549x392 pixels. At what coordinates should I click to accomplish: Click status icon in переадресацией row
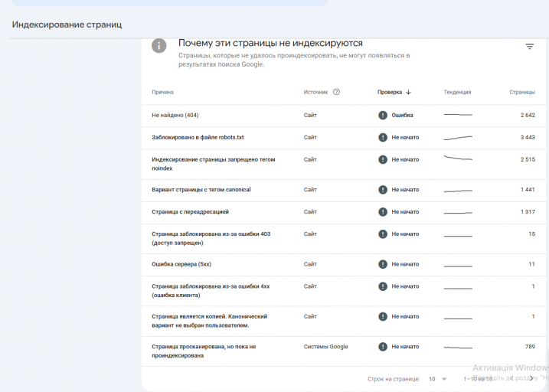383,212
